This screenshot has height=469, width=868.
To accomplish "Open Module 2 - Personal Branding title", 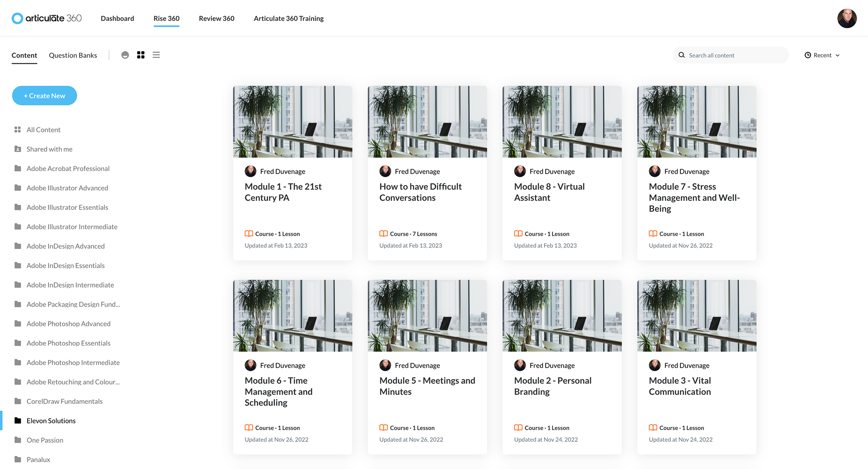I will (x=552, y=386).
